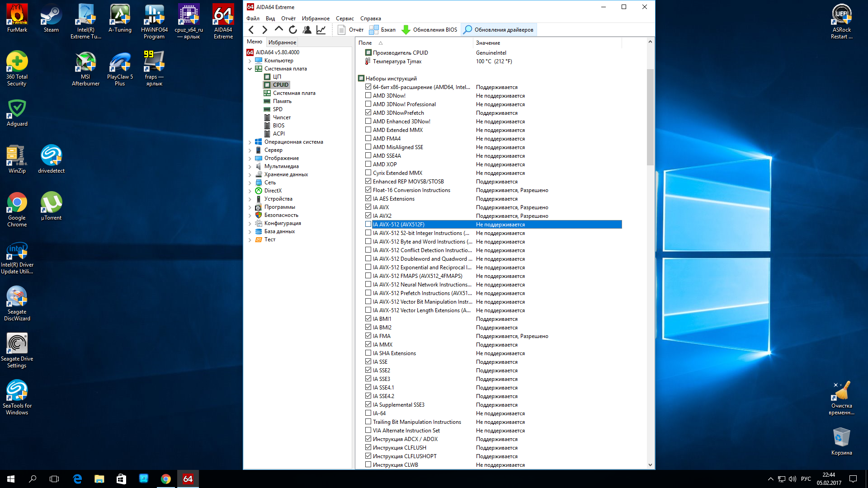
Task: Click the Up level arrow icon
Action: pyautogui.click(x=279, y=29)
